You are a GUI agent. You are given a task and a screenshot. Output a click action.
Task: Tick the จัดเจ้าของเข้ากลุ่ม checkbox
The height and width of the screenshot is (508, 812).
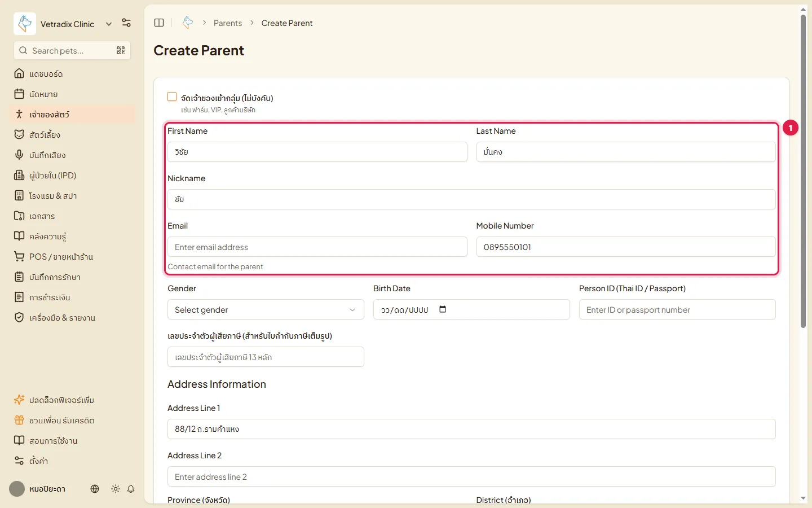(x=172, y=97)
